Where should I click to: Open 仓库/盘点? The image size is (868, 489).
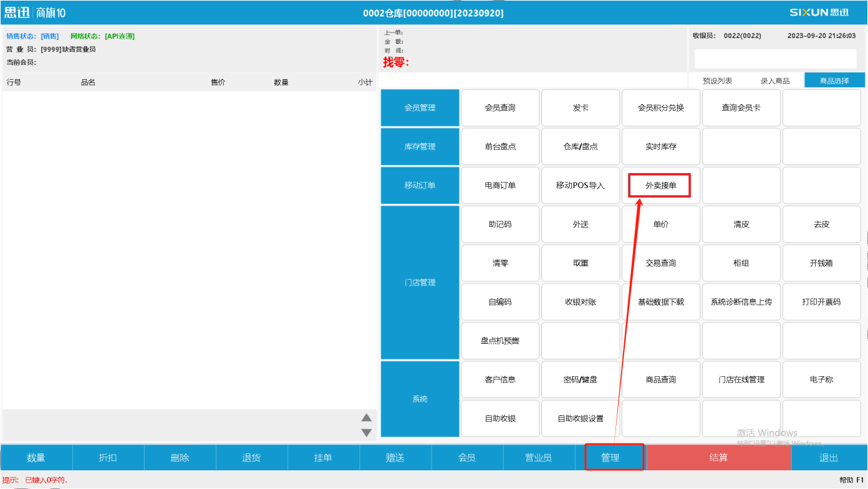(581, 146)
